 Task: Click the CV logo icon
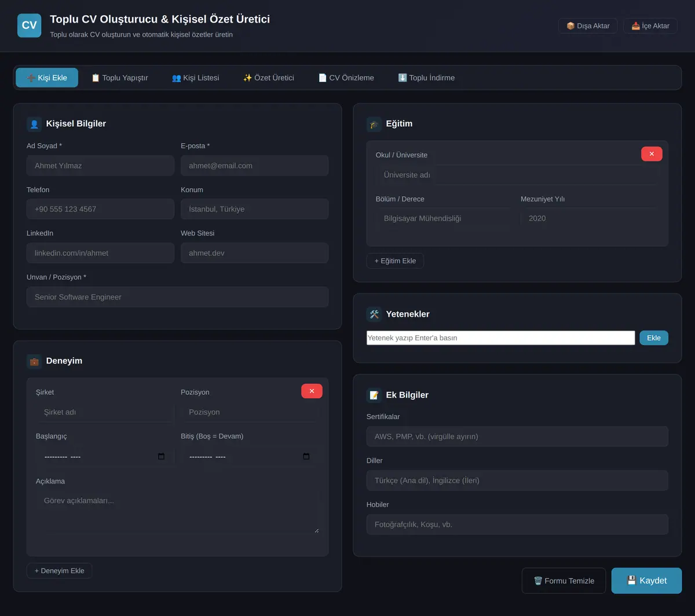29,25
